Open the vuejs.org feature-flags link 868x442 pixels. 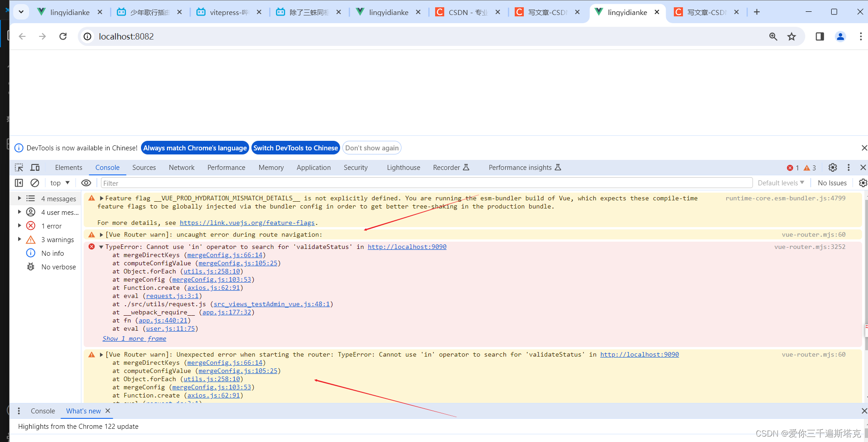247,223
